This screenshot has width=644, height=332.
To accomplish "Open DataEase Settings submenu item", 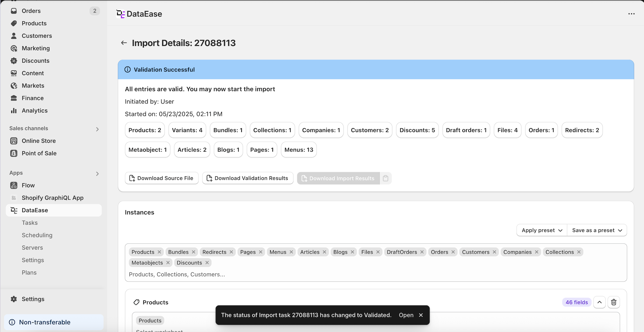I will tap(33, 260).
